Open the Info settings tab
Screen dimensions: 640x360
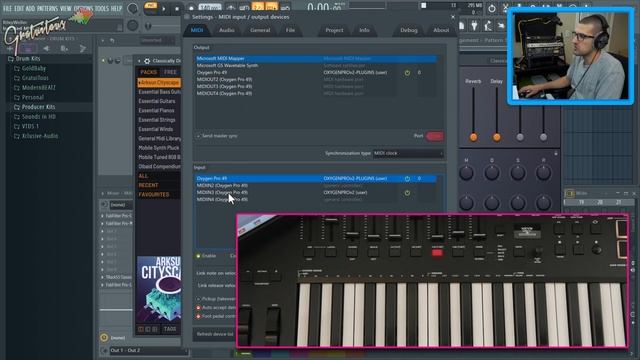click(x=364, y=30)
